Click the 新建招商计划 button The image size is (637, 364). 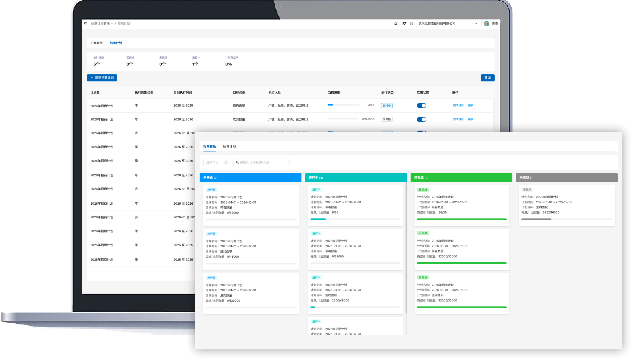102,78
